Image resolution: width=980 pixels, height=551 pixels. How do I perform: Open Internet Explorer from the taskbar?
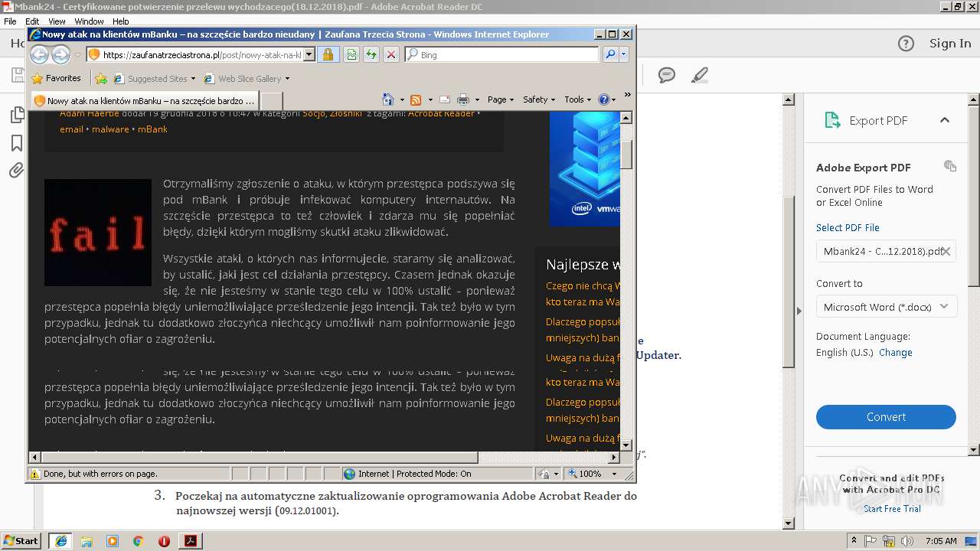pyautogui.click(x=61, y=541)
